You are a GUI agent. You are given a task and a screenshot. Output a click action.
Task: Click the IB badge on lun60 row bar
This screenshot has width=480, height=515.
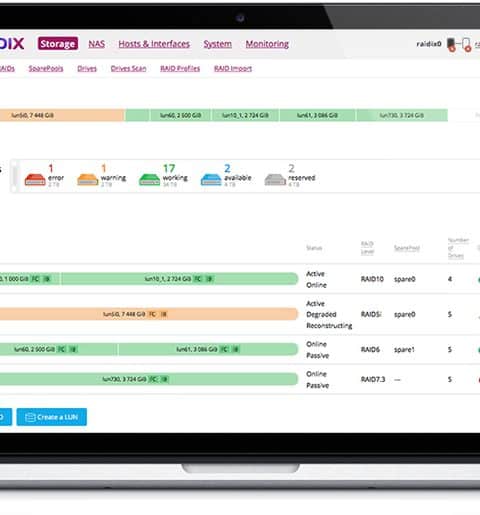tap(73, 349)
